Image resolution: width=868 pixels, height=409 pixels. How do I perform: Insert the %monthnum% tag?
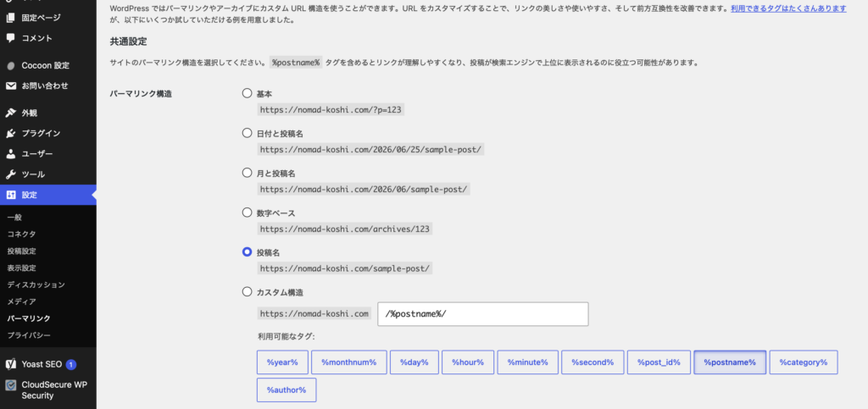click(x=348, y=362)
